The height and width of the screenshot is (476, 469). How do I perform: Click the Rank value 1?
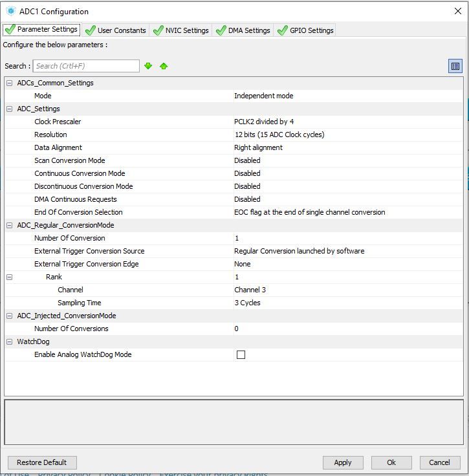click(237, 277)
